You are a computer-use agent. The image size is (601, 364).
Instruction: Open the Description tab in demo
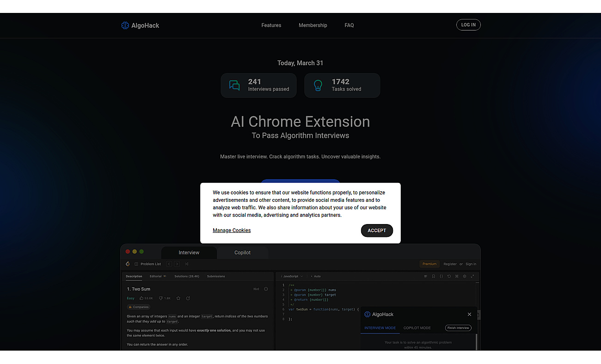(x=134, y=276)
